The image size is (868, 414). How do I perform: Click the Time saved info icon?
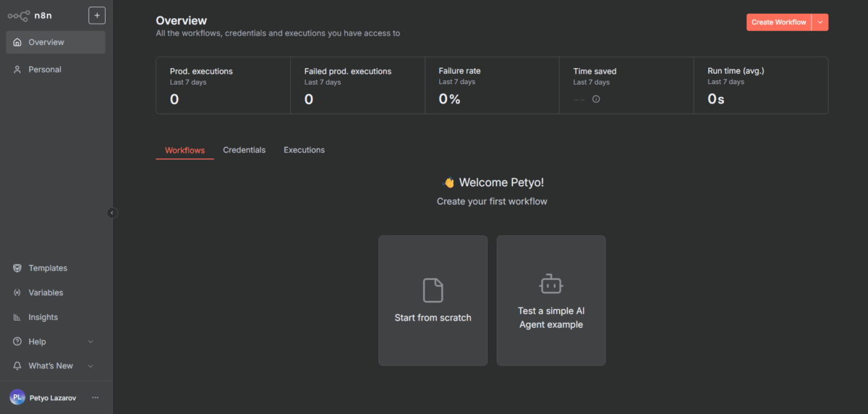596,99
